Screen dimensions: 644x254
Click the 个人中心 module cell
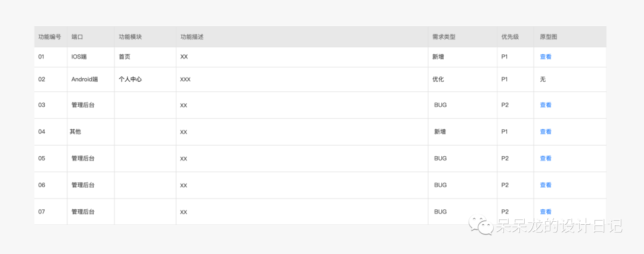click(130, 79)
